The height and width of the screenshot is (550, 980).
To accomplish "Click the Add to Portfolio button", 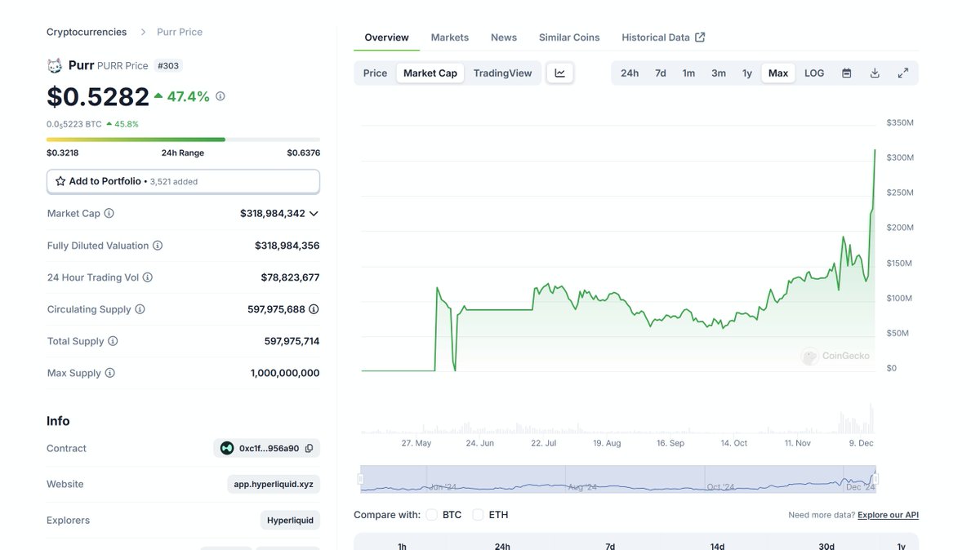I will (x=183, y=181).
